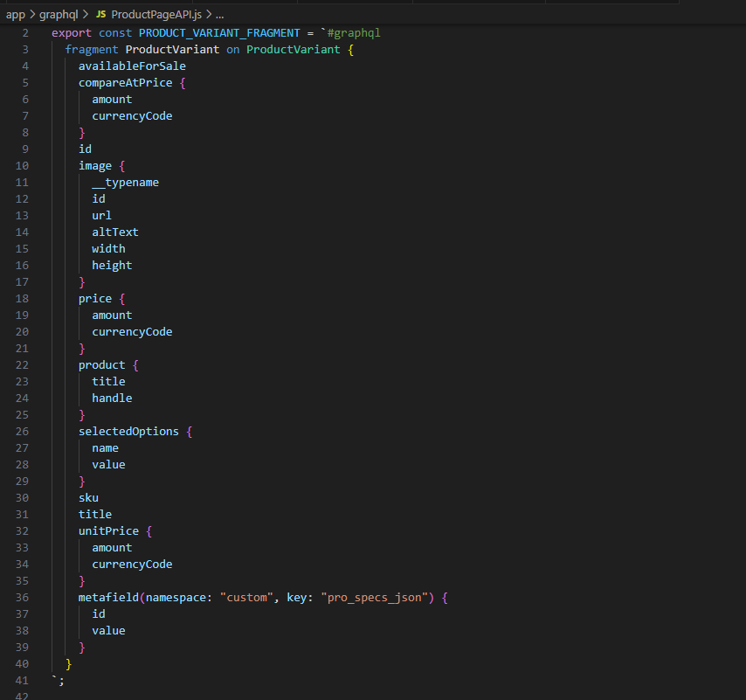Click the 'url' field
746x700 pixels.
coord(102,216)
